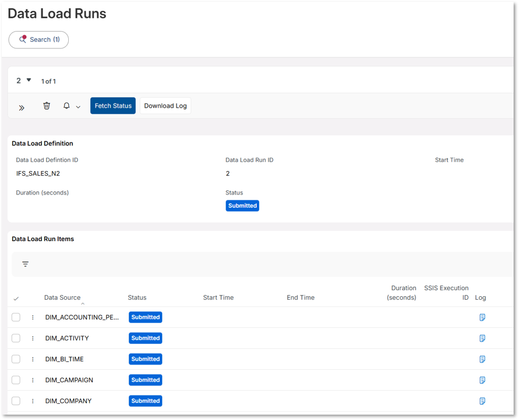Sort by Status column header
The height and width of the screenshot is (420, 519).
click(137, 297)
